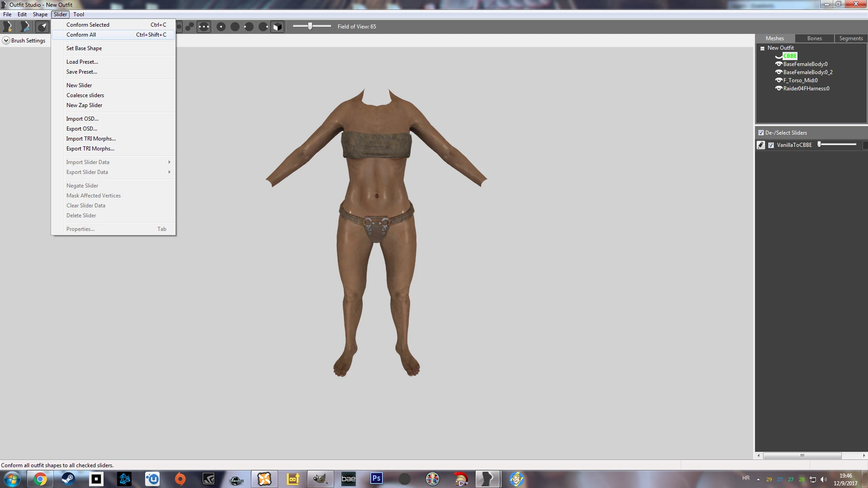Open the bae archive extractor taskbar icon
Viewport: 868px width, 488px height.
(x=349, y=479)
